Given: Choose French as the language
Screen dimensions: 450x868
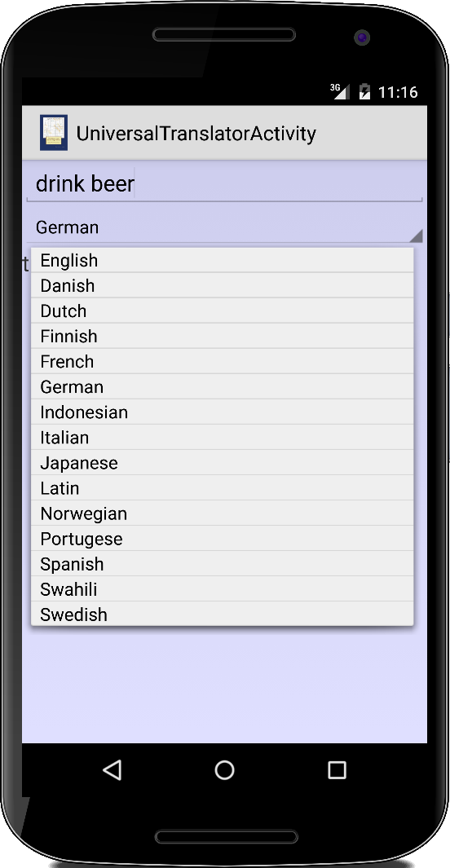Looking at the screenshot, I should [222, 362].
